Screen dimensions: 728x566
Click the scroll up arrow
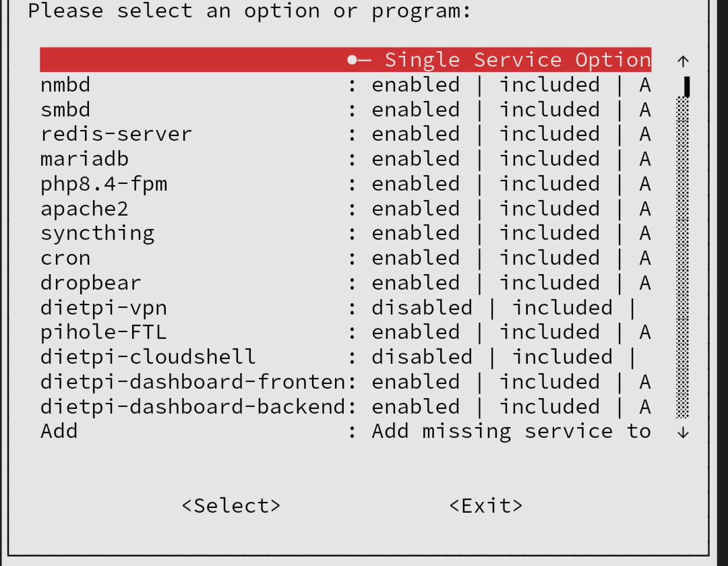coord(683,61)
